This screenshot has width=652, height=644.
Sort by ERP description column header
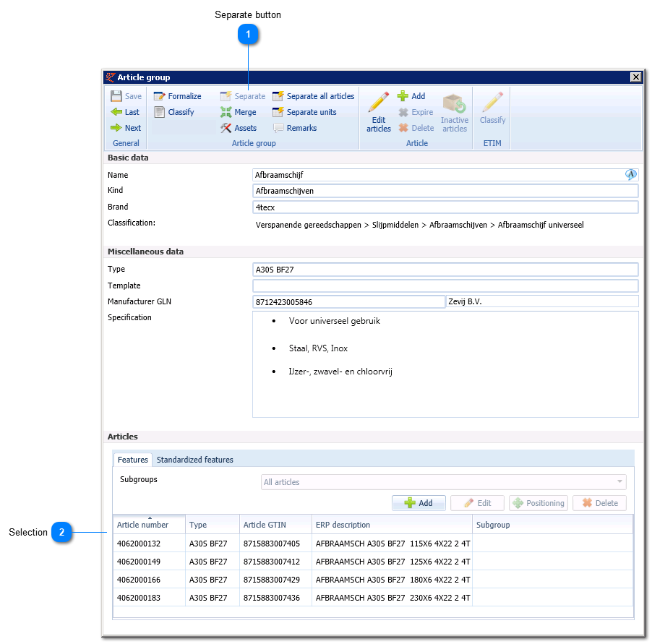click(x=392, y=525)
